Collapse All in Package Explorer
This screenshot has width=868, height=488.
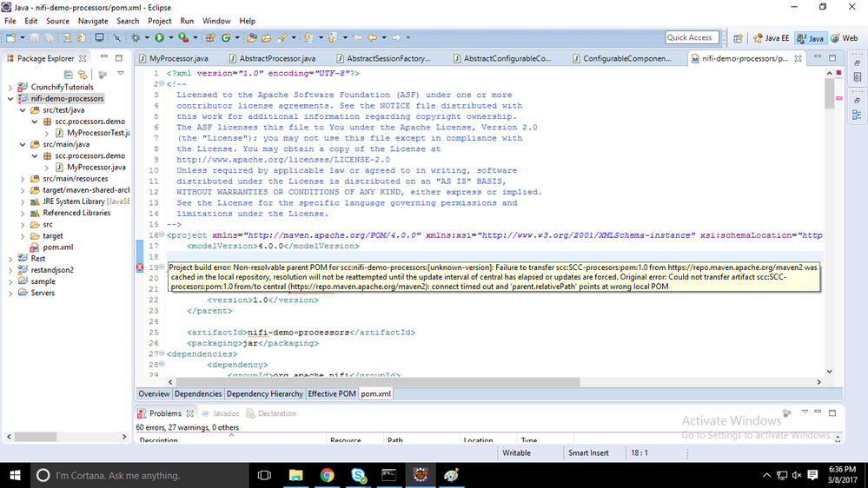68,74
